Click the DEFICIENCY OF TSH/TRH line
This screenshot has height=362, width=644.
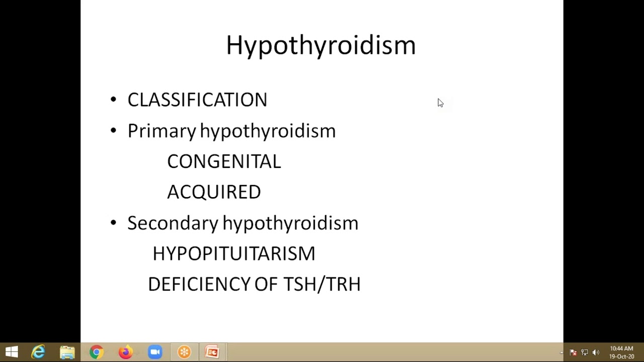point(254,284)
